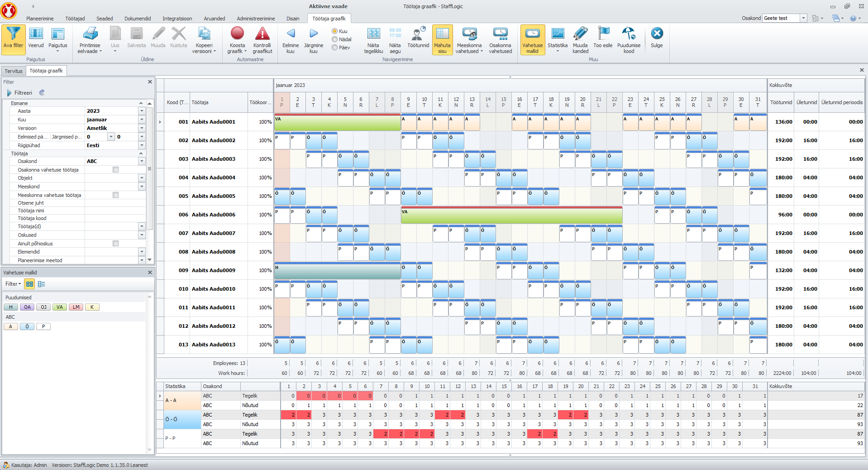This screenshot has height=470, width=868.
Task: Go to Järgmine kuu with right arrow
Action: (314, 33)
